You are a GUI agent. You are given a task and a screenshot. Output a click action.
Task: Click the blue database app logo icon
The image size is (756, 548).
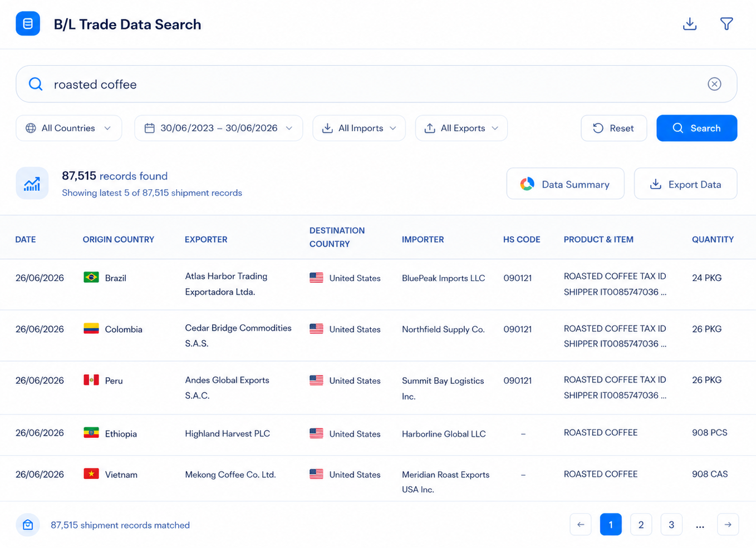pyautogui.click(x=28, y=24)
